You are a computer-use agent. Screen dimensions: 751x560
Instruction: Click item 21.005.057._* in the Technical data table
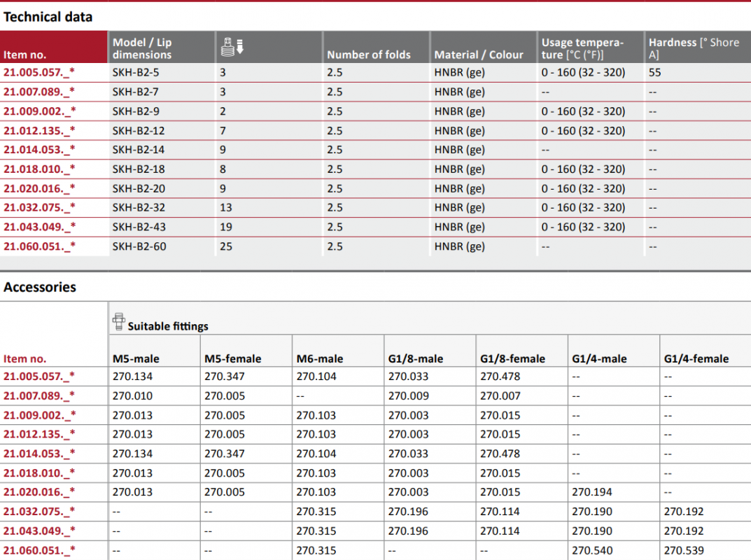click(x=39, y=72)
